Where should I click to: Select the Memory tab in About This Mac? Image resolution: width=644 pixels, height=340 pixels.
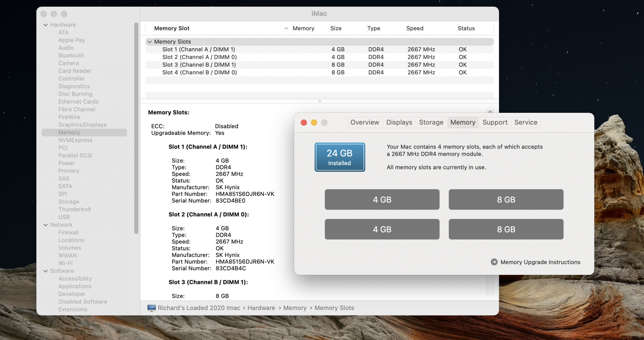463,122
